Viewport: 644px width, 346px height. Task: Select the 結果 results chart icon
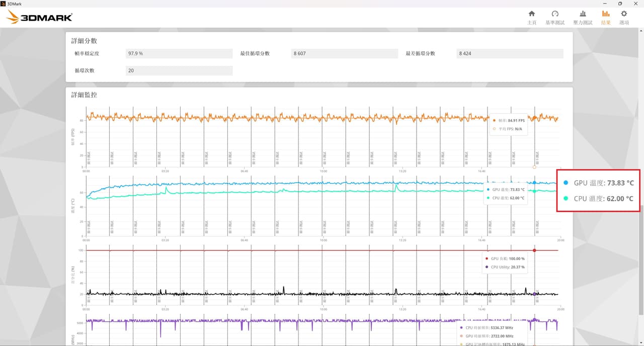point(606,14)
